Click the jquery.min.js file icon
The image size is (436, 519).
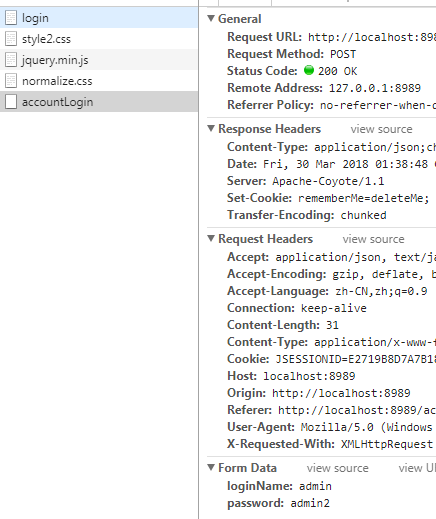coord(11,60)
